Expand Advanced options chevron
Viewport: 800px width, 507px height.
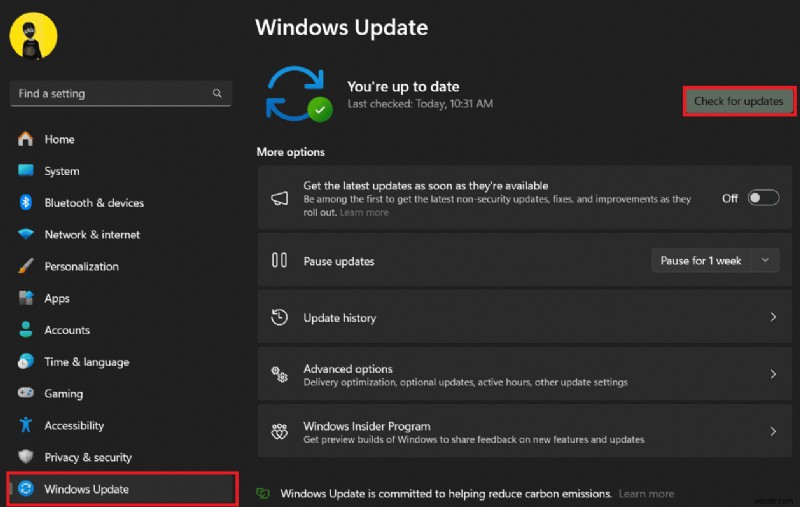coord(773,374)
